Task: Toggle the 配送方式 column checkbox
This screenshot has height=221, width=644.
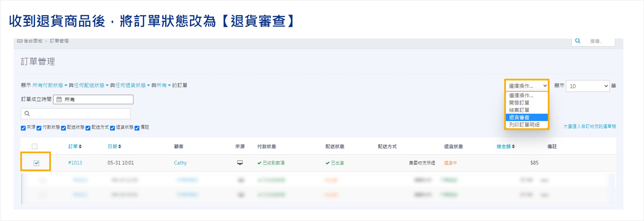Action: click(x=88, y=128)
